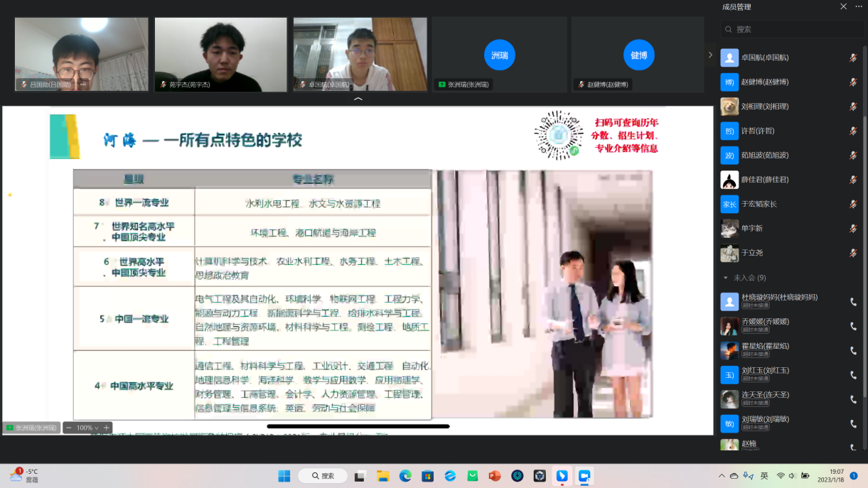868x488 pixels.
Task: Open PowerPoint from the taskbar
Action: [495, 476]
